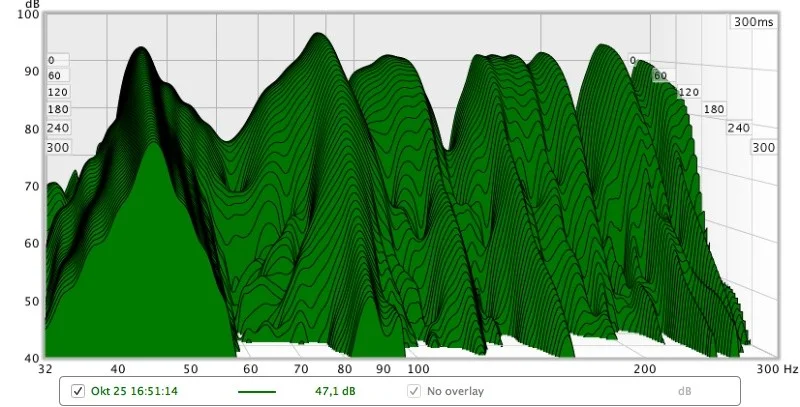The height and width of the screenshot is (407, 800).
Task: Click the 70 dB level axis label
Action: click(32, 186)
